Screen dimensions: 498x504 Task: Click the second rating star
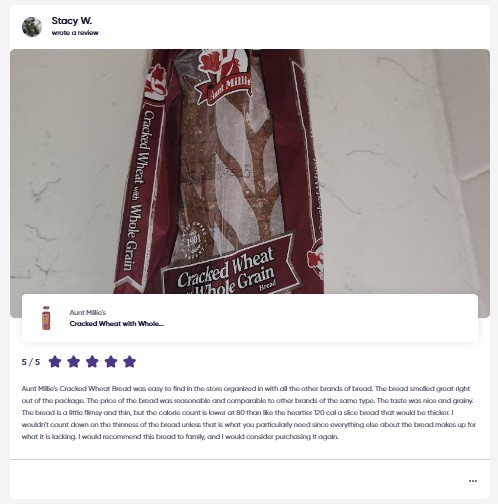click(74, 362)
